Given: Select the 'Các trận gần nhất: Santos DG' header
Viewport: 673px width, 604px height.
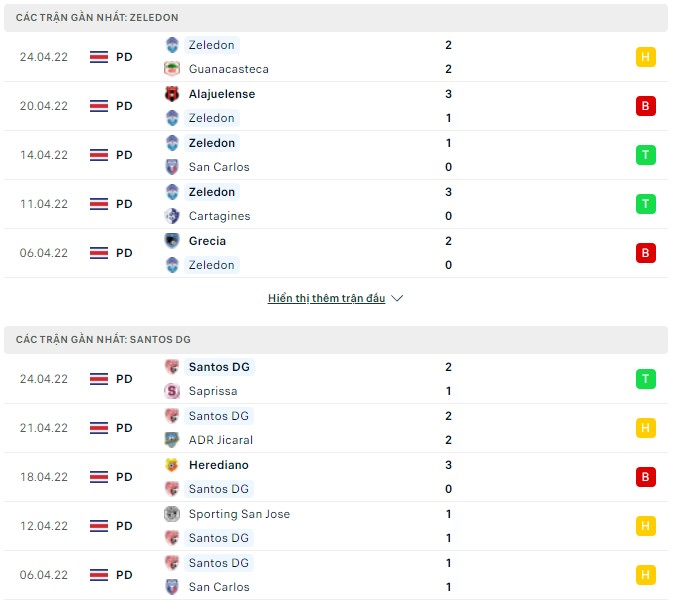Looking at the screenshot, I should [x=103, y=340].
